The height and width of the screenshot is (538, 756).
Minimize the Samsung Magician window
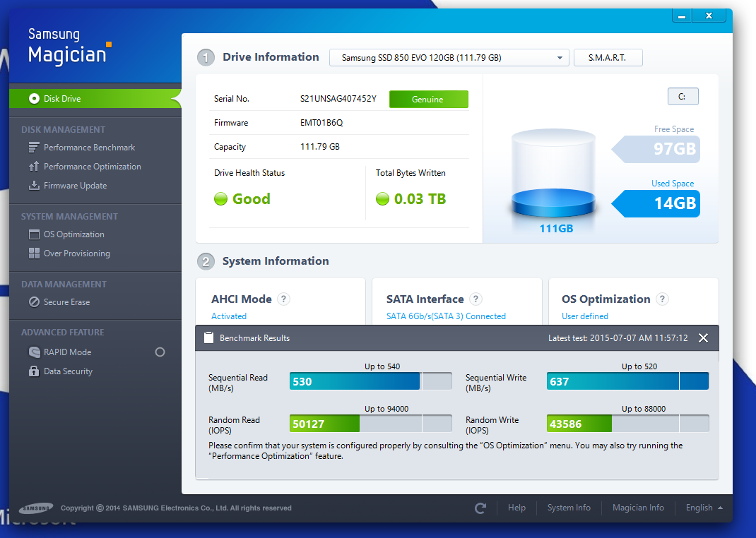click(682, 16)
